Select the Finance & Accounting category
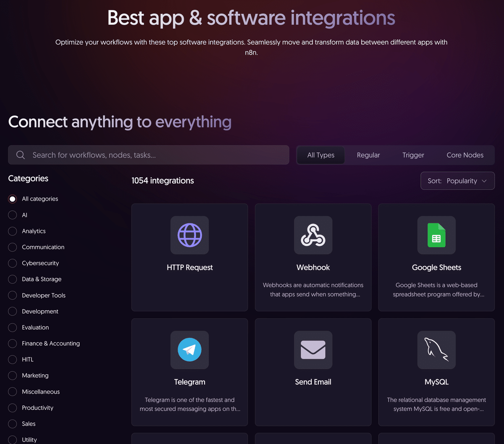The image size is (504, 444). [12, 343]
